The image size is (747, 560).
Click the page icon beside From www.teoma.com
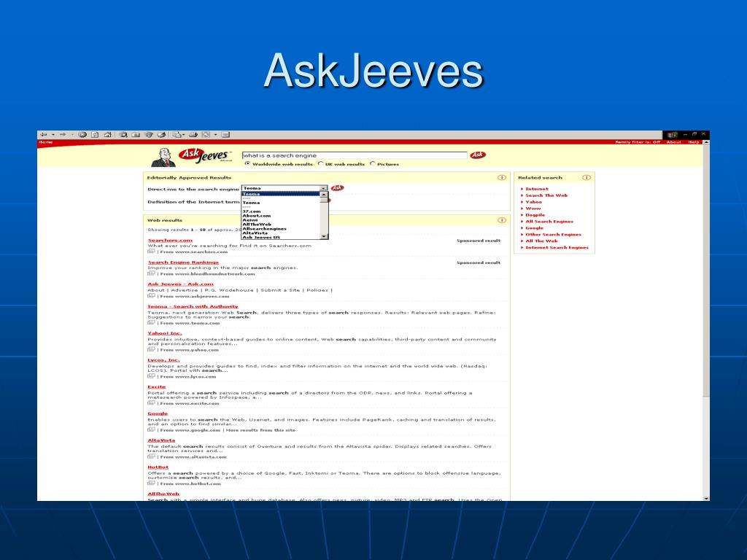click(151, 323)
